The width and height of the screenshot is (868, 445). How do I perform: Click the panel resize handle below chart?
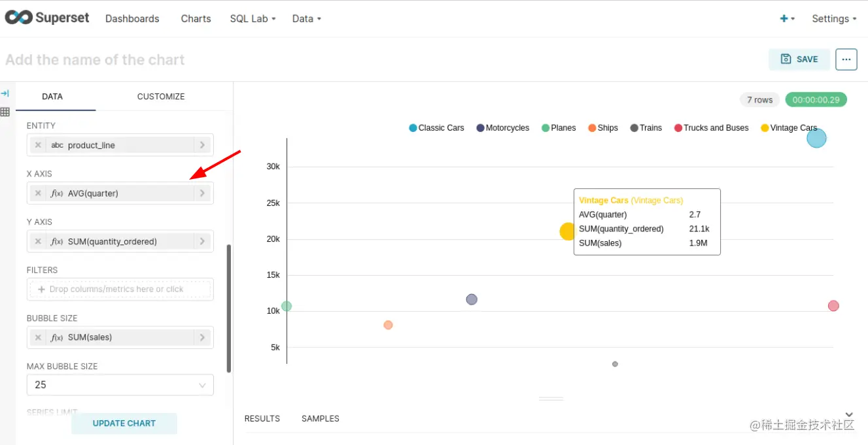(x=551, y=398)
